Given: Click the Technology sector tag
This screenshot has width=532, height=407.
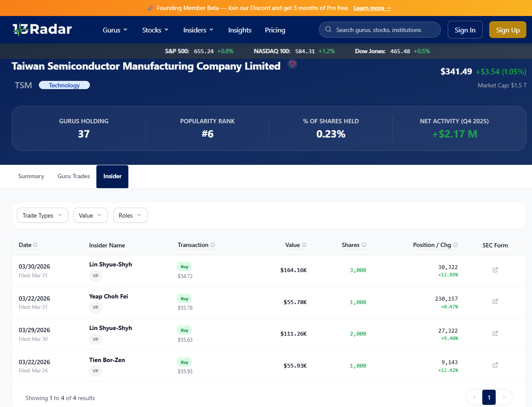Looking at the screenshot, I should tap(64, 85).
